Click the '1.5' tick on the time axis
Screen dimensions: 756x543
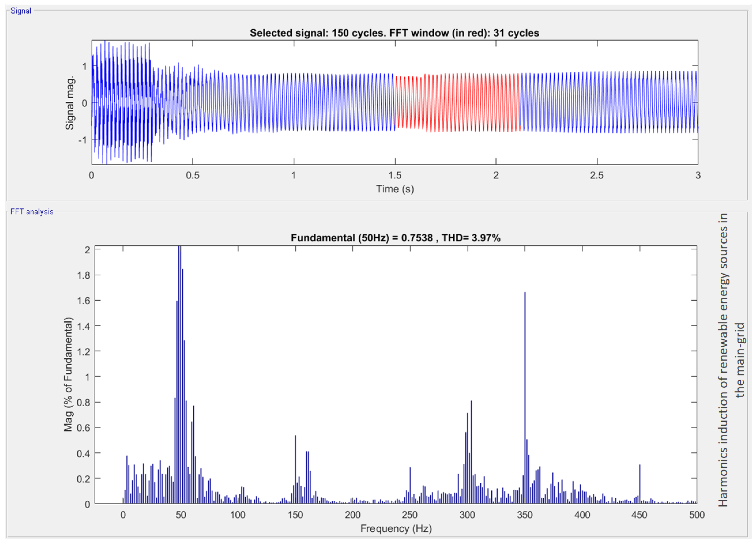point(395,175)
